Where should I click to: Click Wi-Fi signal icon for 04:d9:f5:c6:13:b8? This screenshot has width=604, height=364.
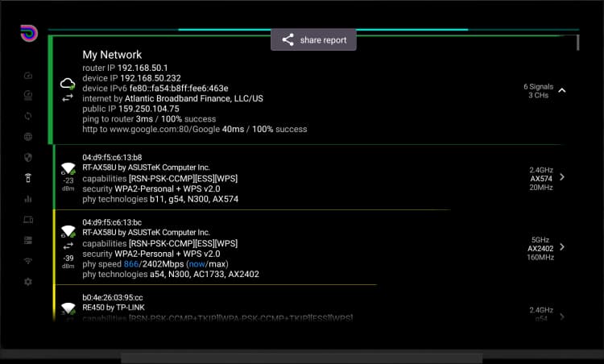68,168
